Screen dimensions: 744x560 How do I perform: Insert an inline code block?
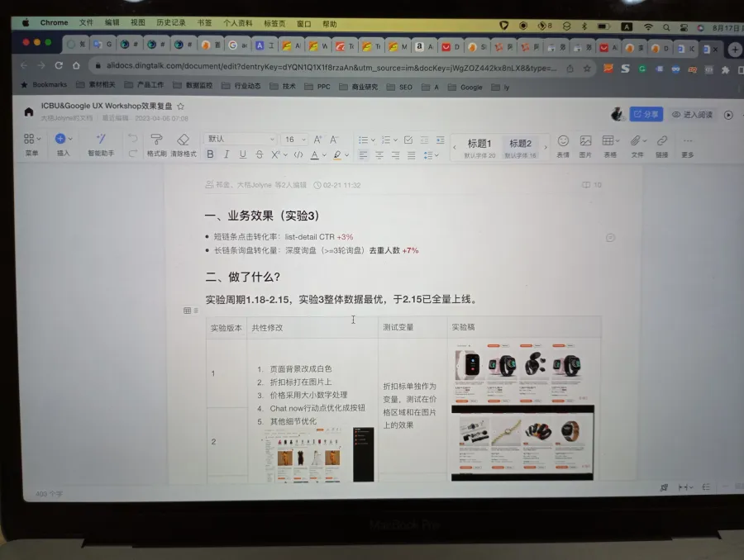pyautogui.click(x=298, y=154)
